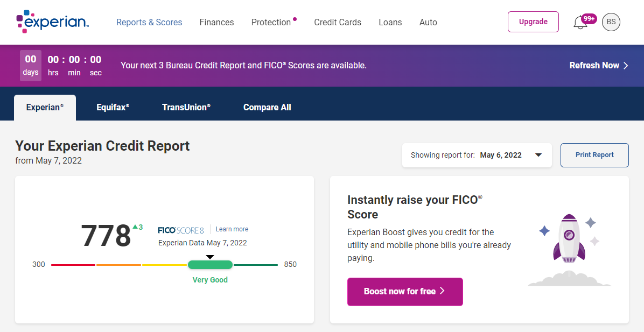Select the Experian bureau tab
This screenshot has height=332, width=644.
45,108
